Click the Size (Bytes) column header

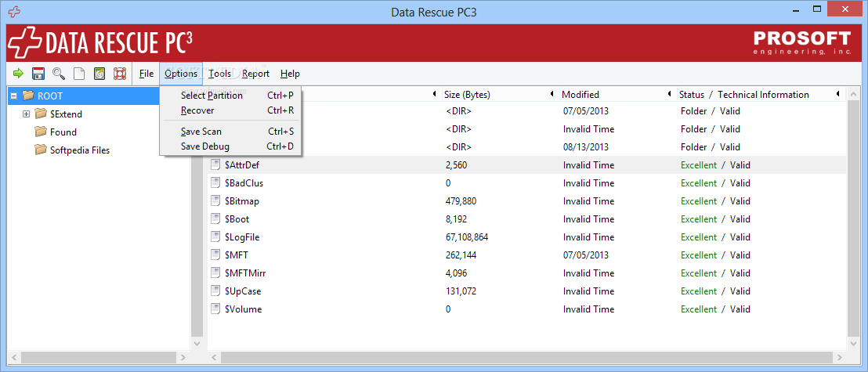click(x=467, y=94)
